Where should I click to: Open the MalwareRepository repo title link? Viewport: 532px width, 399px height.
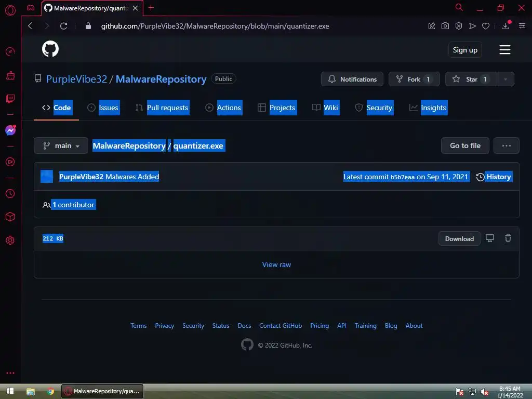[161, 79]
